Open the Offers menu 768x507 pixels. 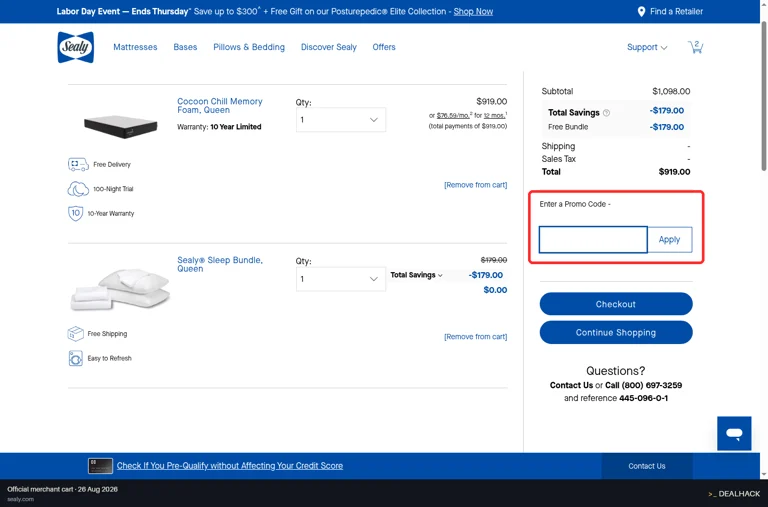click(x=384, y=47)
